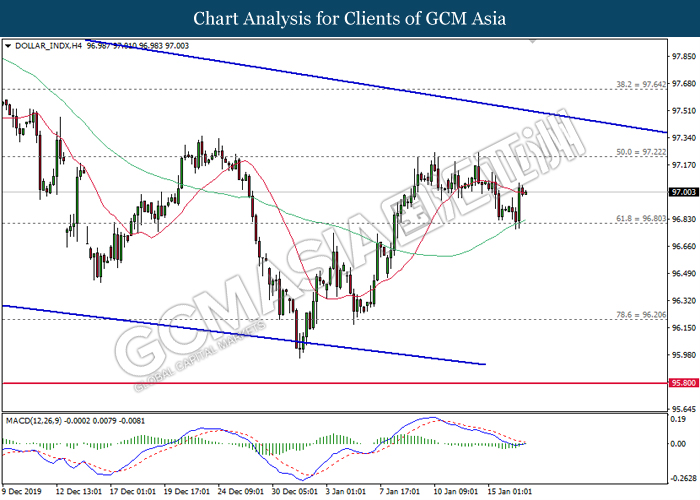The height and width of the screenshot is (500, 700).
Task: Click the 30 Dec 05:01 date label
Action: click(295, 491)
